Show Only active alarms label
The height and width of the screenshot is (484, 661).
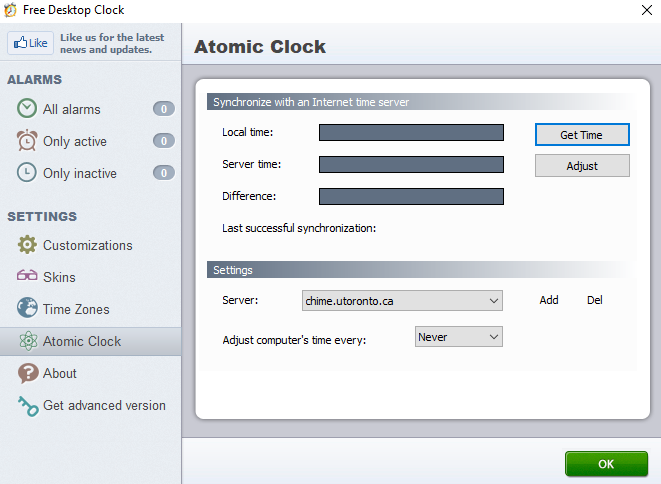tap(75, 141)
